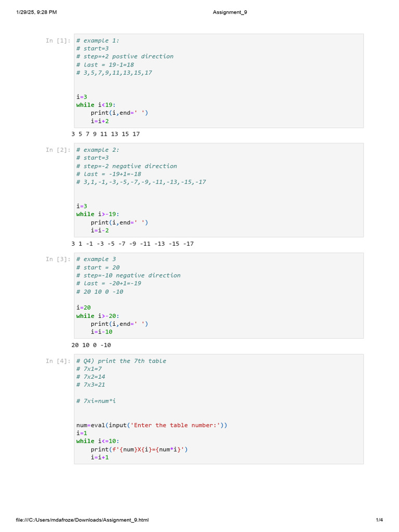The width and height of the screenshot is (399, 532).
Task: Click the 'i=i-10' code line
Action: [101, 332]
